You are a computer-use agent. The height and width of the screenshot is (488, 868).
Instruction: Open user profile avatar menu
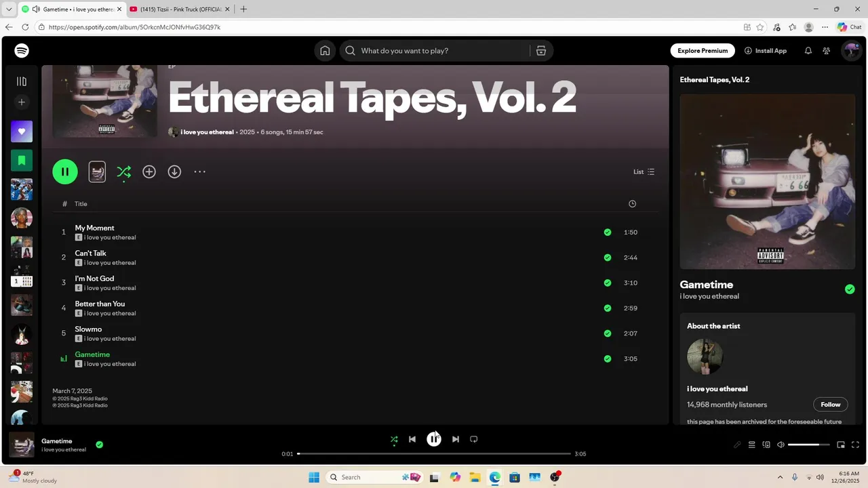[851, 51]
